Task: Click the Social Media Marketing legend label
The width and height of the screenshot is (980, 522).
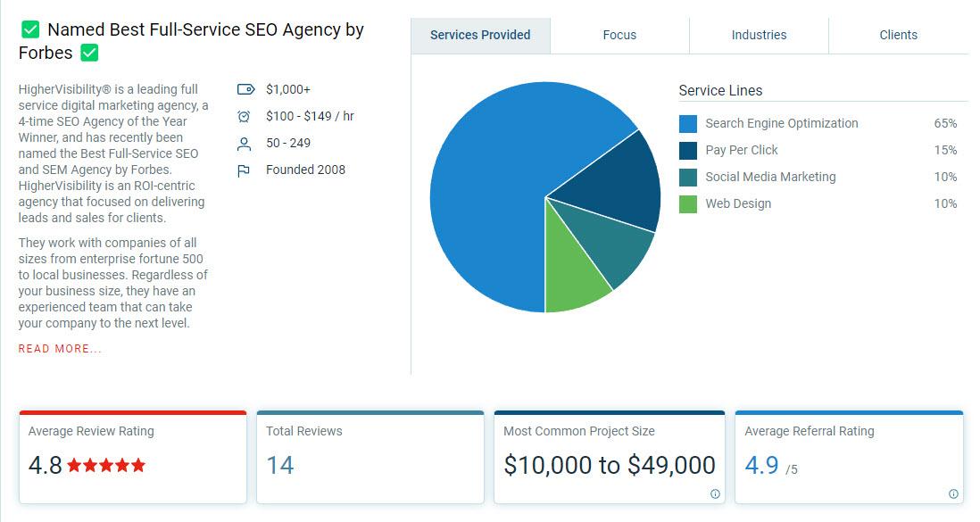Action: pyautogui.click(x=770, y=177)
